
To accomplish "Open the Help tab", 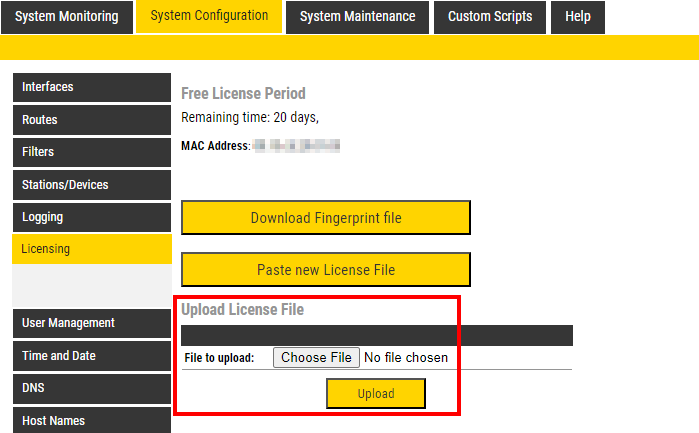I will click(x=578, y=17).
